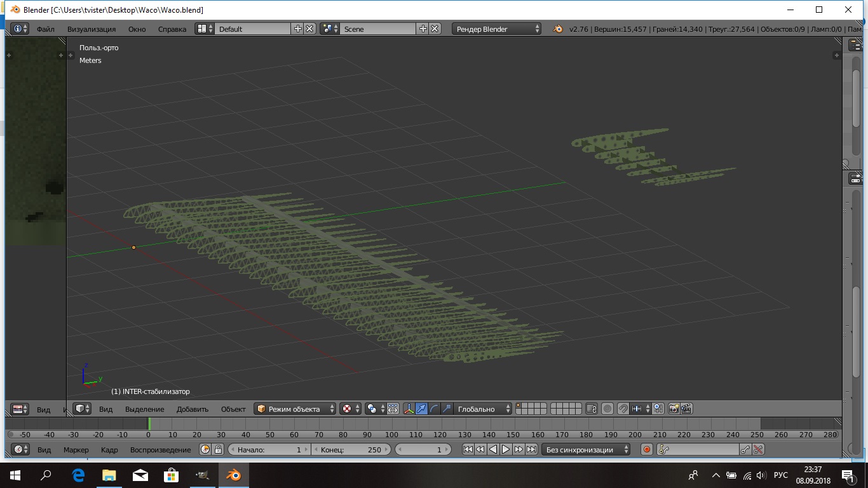Toggle the snap magnet icon
Screen dimensions: 868x488
click(623, 409)
